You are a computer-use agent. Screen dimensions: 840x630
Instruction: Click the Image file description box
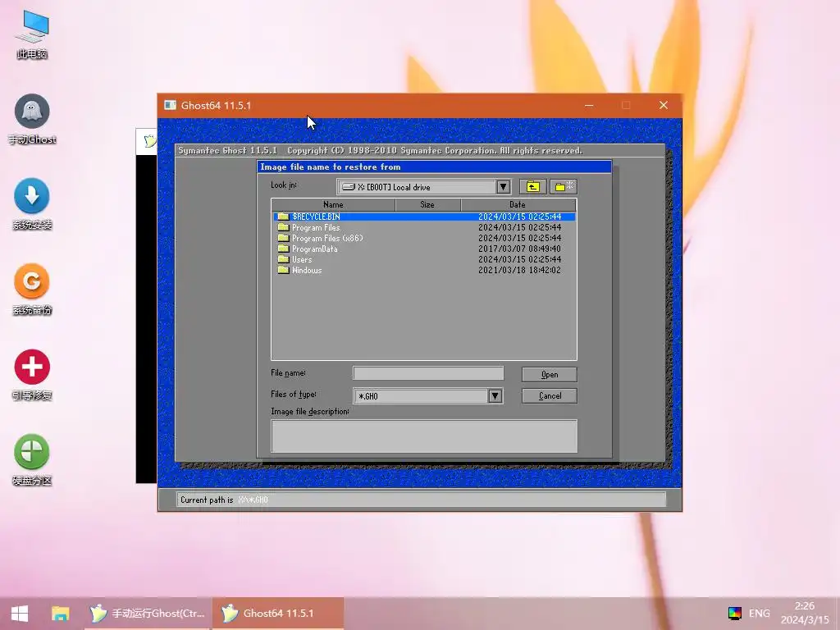click(424, 436)
